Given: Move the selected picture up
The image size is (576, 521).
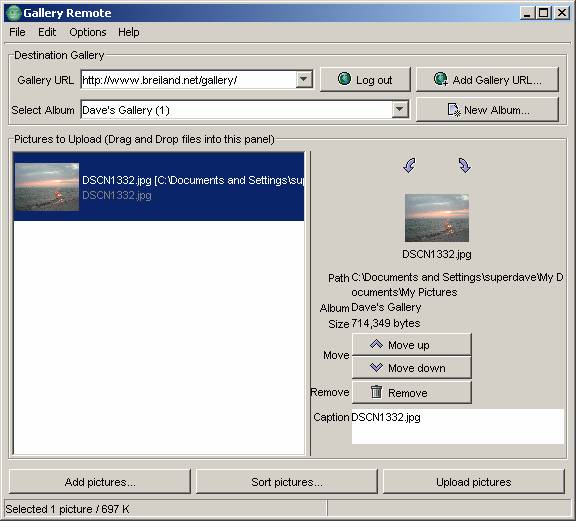Looking at the screenshot, I should 412,345.
